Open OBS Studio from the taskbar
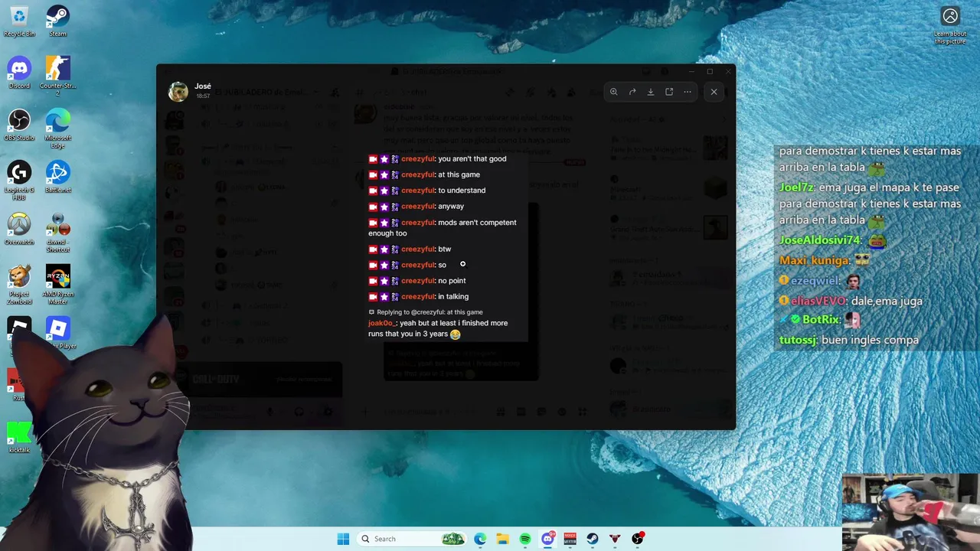The width and height of the screenshot is (980, 551). click(x=637, y=539)
